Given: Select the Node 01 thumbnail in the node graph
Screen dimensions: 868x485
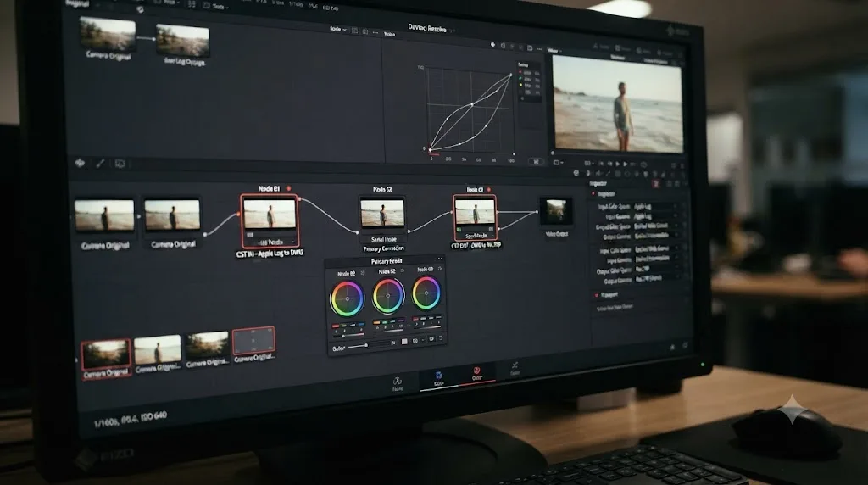Looking at the screenshot, I should (270, 215).
